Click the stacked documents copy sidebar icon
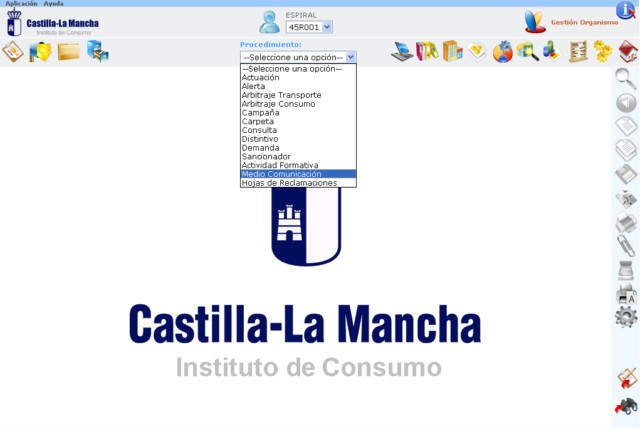The height and width of the screenshot is (429, 640). click(626, 150)
